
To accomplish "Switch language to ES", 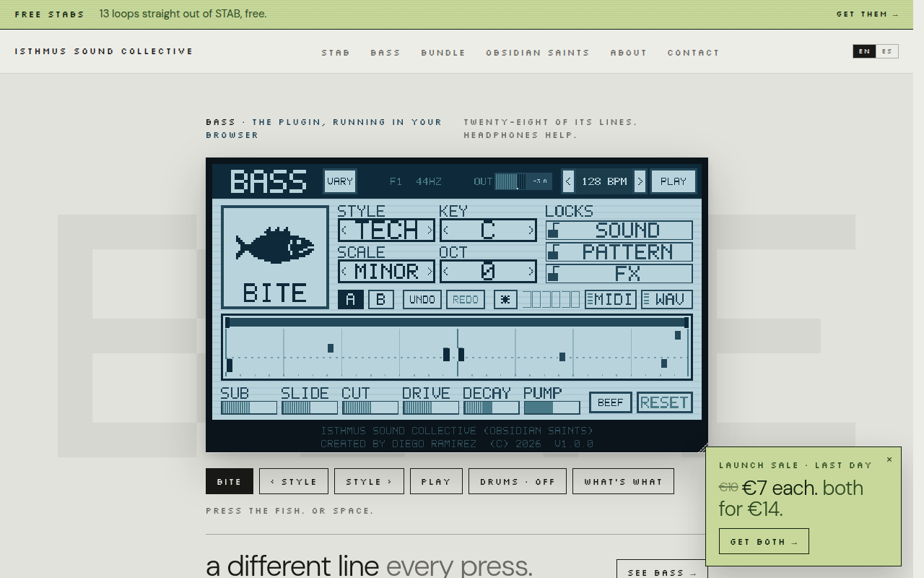I will coord(887,51).
